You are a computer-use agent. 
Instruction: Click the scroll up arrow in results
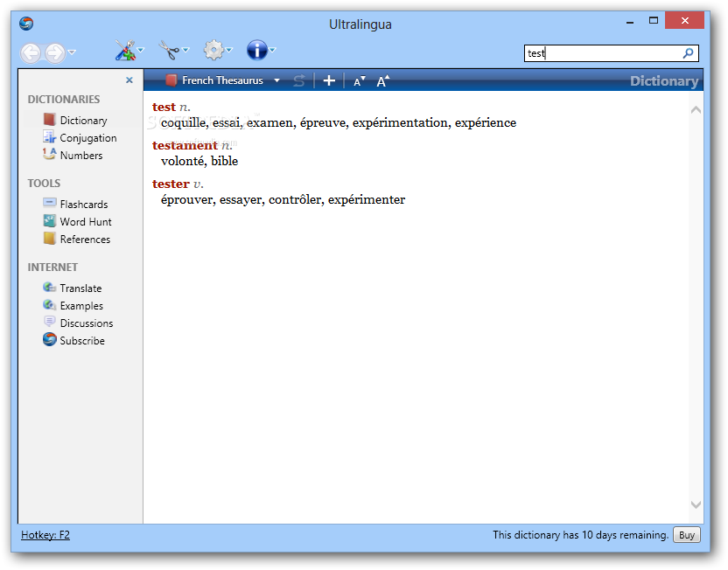pyautogui.click(x=696, y=110)
